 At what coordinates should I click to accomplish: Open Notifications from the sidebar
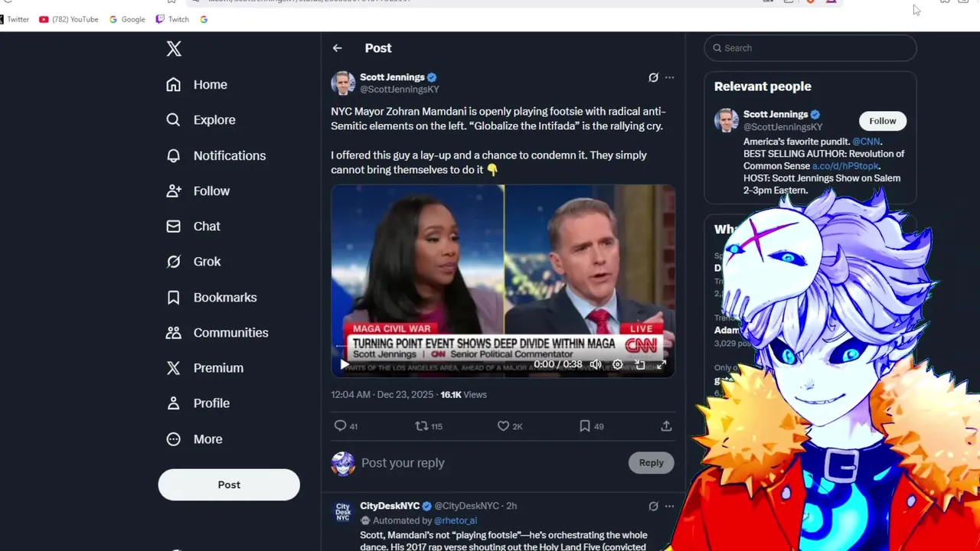point(216,155)
